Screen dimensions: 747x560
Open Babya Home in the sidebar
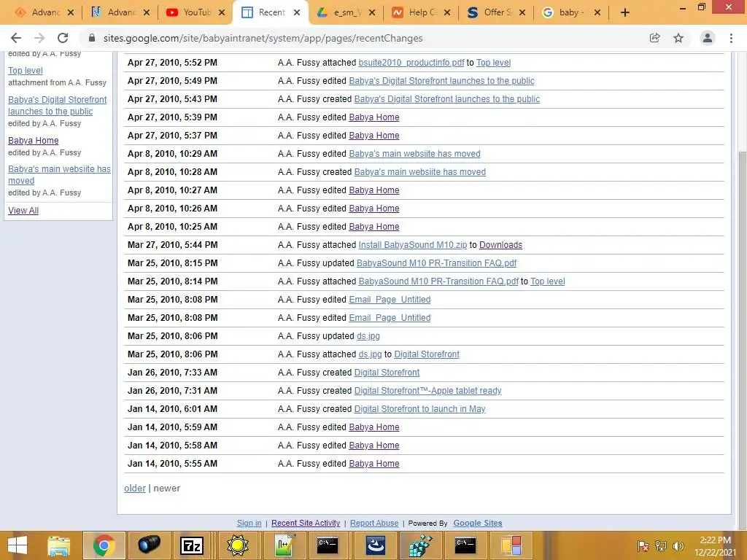point(34,141)
